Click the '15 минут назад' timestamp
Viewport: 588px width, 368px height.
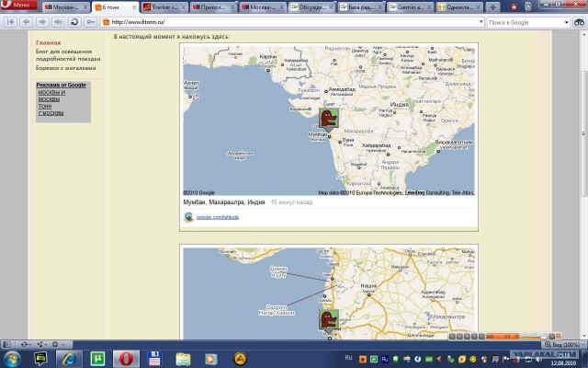291,202
